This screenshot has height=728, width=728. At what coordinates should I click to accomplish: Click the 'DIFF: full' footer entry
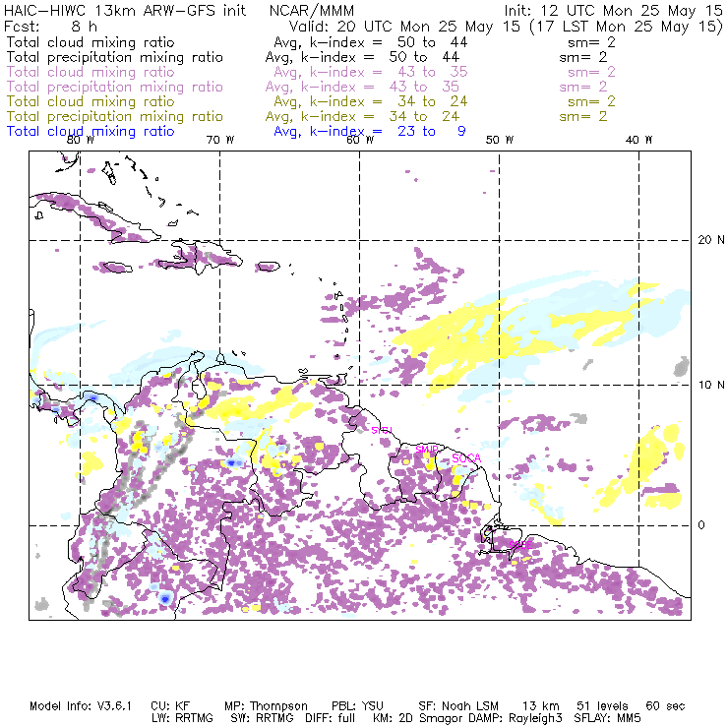tap(331, 718)
